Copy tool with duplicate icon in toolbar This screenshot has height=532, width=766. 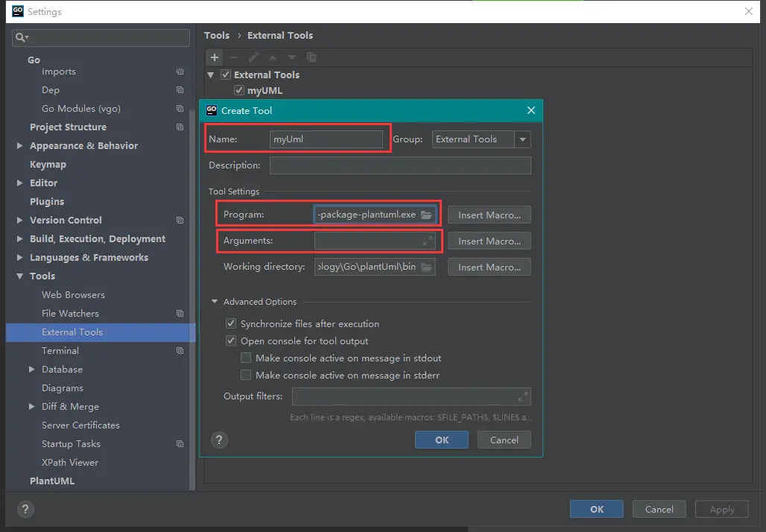click(x=311, y=57)
